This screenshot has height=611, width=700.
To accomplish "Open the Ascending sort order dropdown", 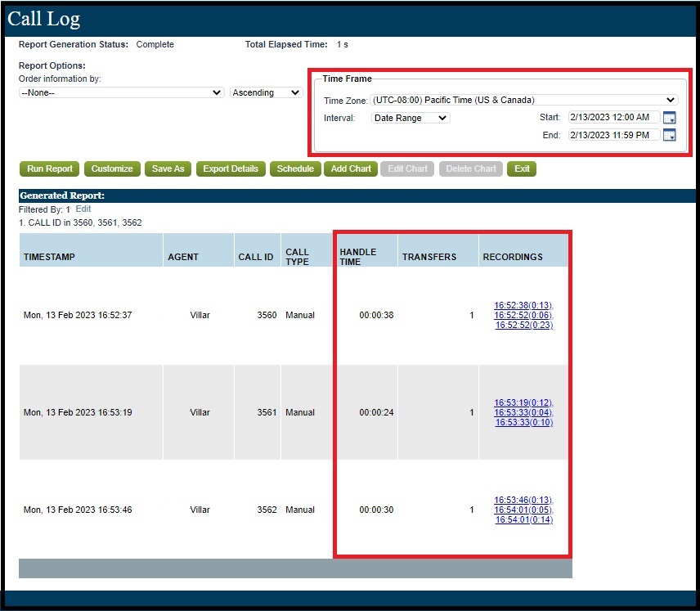I will (x=267, y=92).
